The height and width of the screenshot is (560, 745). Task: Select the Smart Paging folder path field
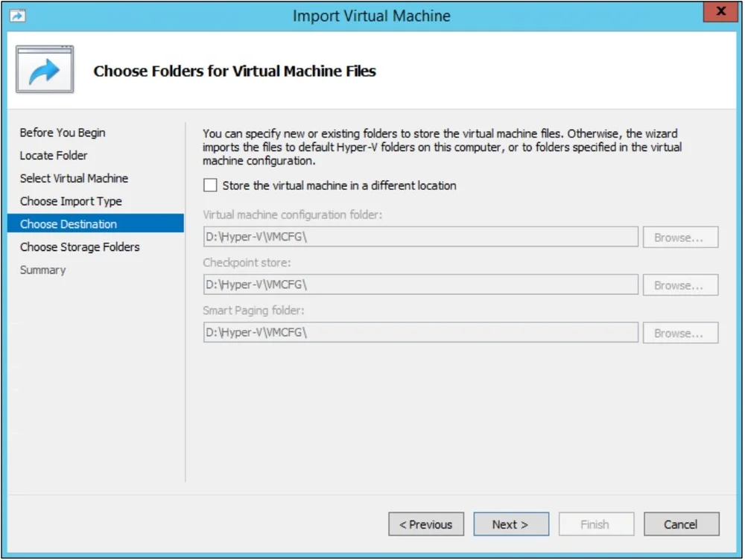tap(421, 332)
